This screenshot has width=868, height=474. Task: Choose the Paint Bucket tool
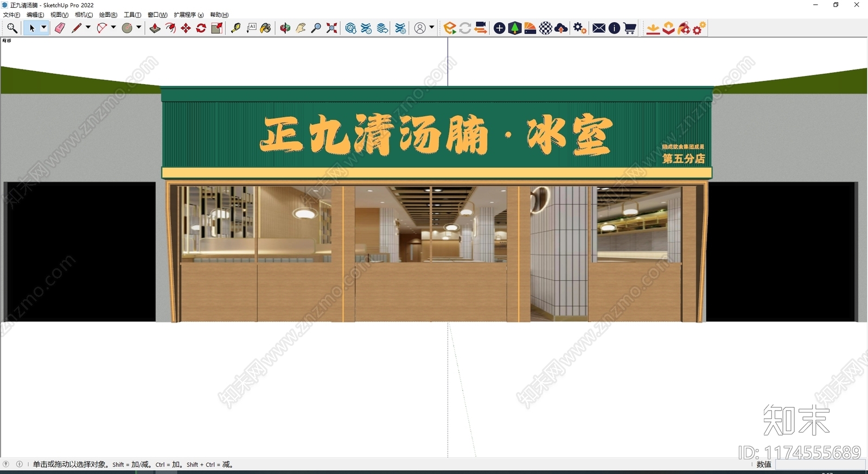click(265, 28)
